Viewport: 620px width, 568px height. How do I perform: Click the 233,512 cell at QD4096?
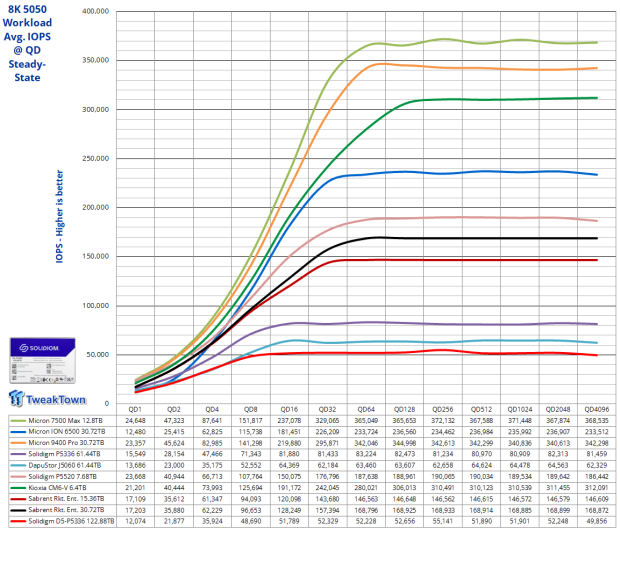click(x=597, y=432)
